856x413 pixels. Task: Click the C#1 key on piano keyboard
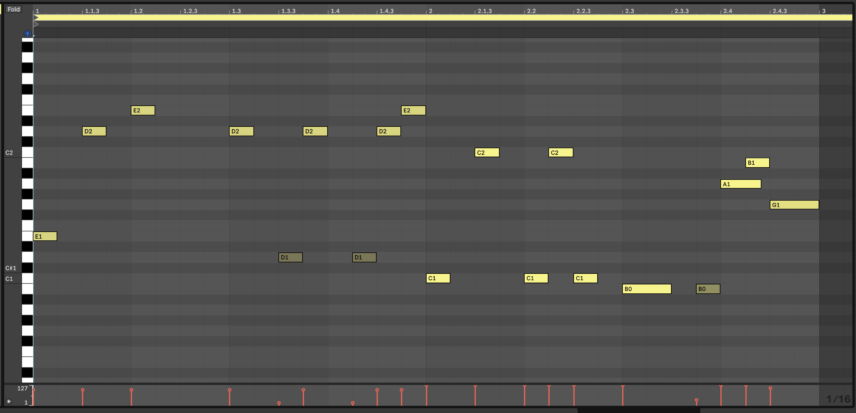point(27,268)
